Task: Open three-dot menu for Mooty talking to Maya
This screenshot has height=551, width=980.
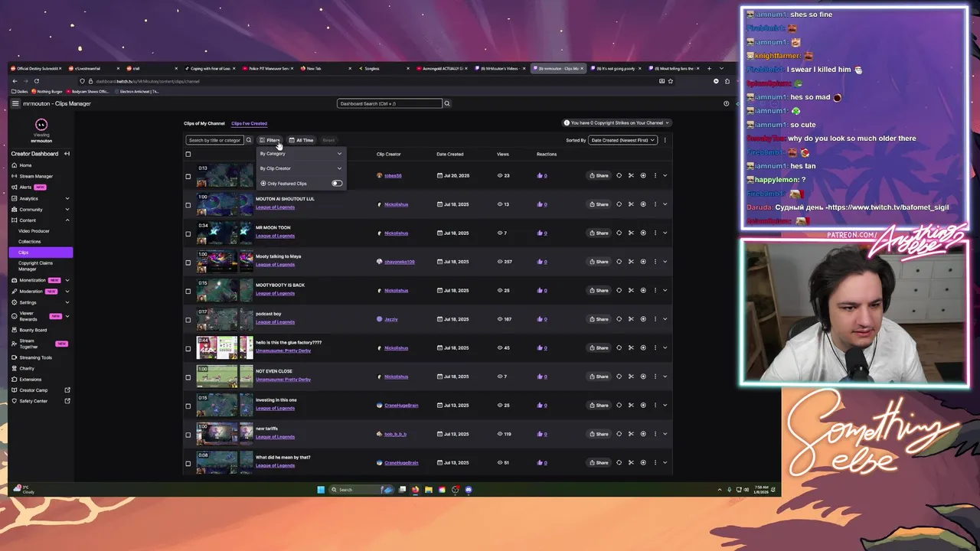Action: pos(655,262)
